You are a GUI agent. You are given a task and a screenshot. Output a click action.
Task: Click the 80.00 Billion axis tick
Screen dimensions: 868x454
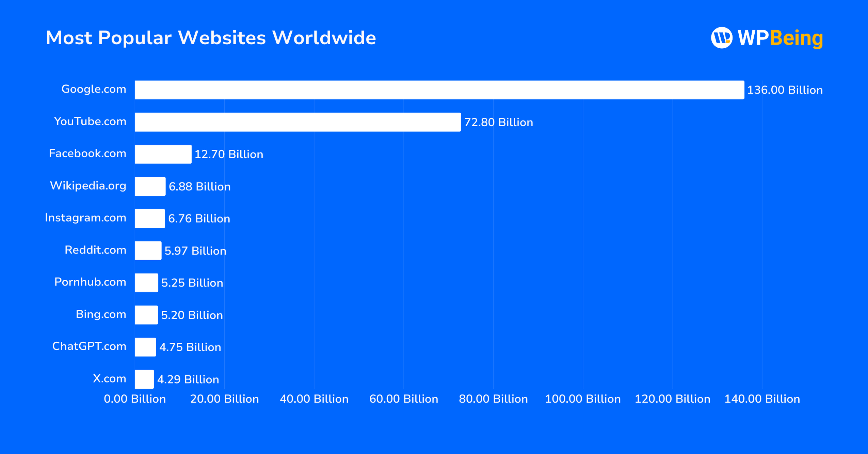(494, 399)
